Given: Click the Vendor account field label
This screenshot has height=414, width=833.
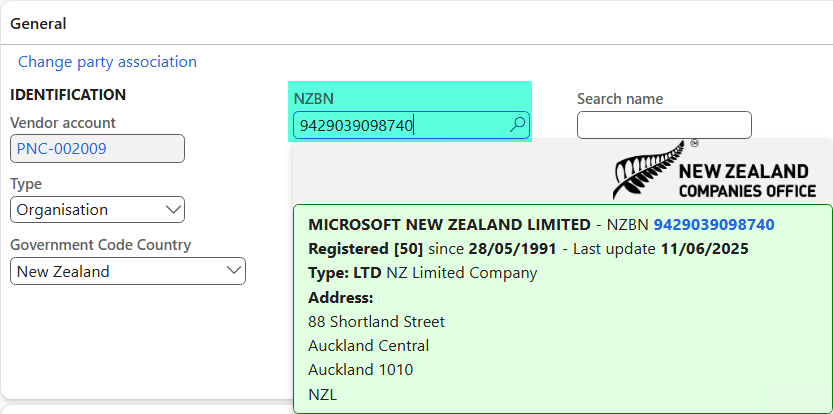Looking at the screenshot, I should pos(63,123).
